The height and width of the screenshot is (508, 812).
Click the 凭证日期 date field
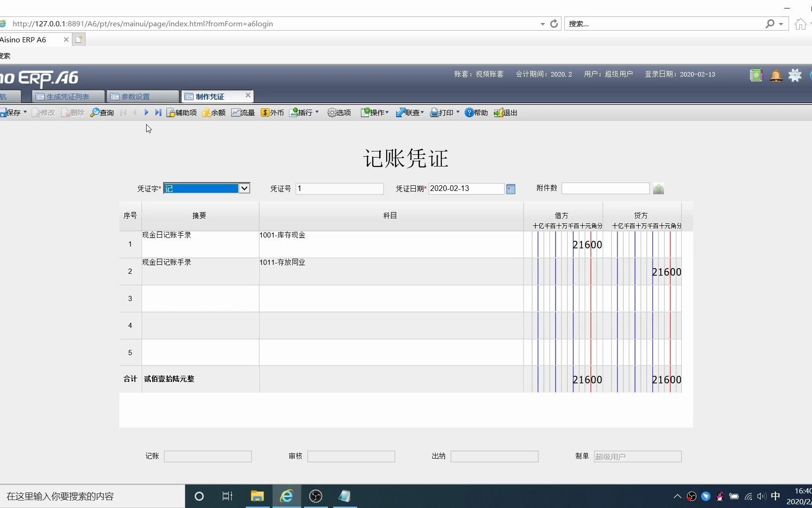click(466, 189)
